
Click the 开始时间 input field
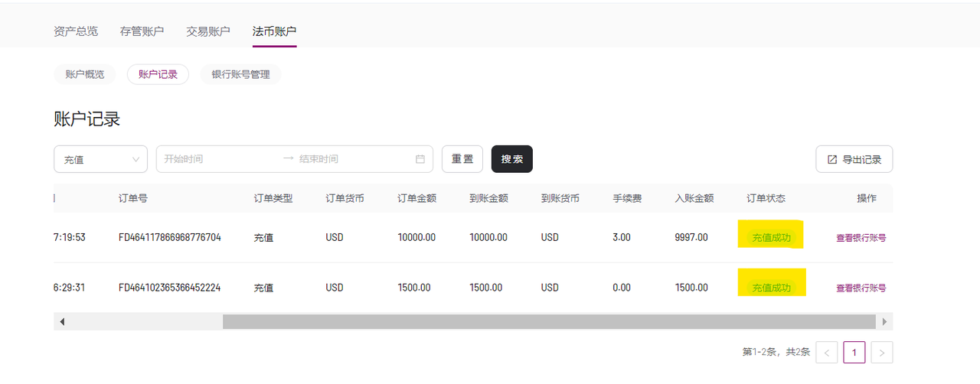pos(219,159)
